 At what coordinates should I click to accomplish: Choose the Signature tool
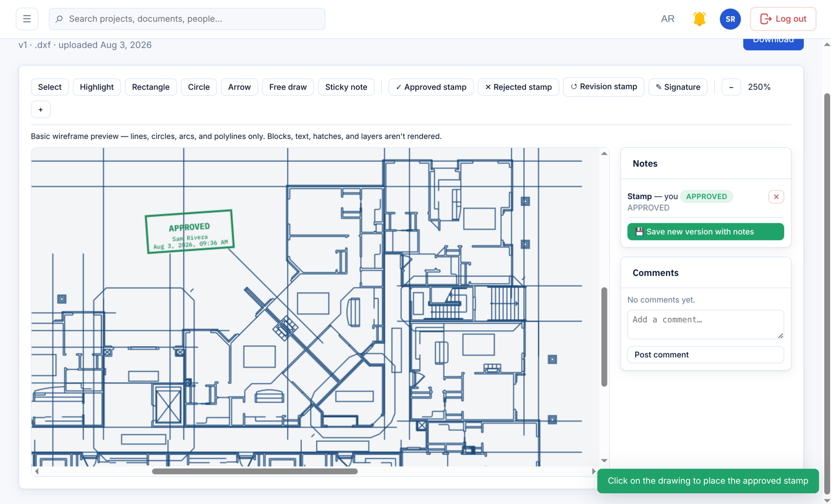click(678, 87)
